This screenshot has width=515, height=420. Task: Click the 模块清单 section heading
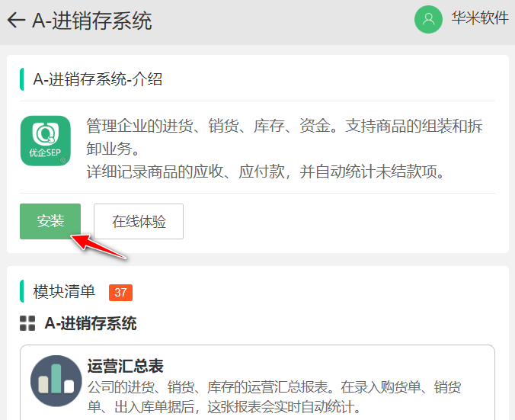[x=64, y=292]
